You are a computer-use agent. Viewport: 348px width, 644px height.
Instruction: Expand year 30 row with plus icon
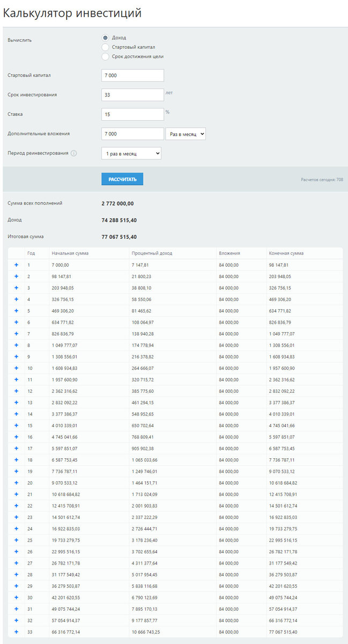pyautogui.click(x=16, y=598)
